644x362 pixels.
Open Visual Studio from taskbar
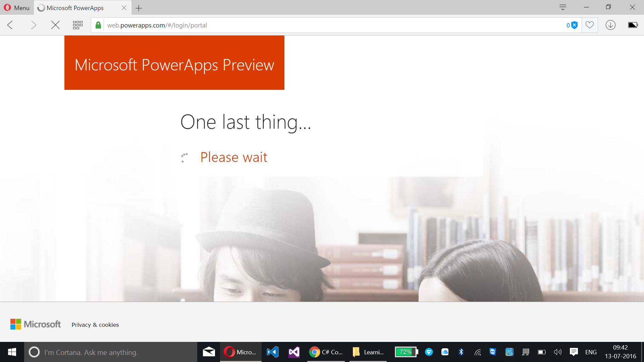tap(294, 352)
